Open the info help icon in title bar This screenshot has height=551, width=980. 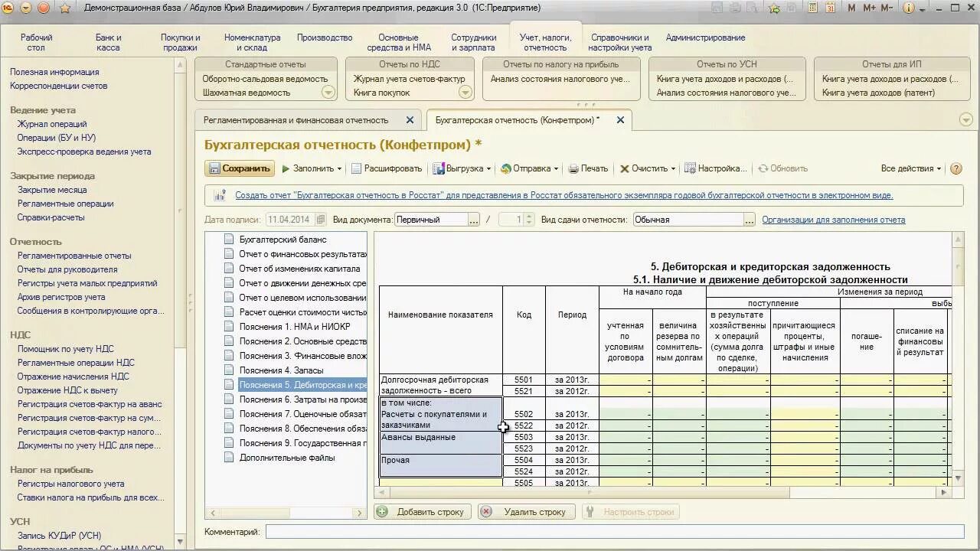click(910, 8)
